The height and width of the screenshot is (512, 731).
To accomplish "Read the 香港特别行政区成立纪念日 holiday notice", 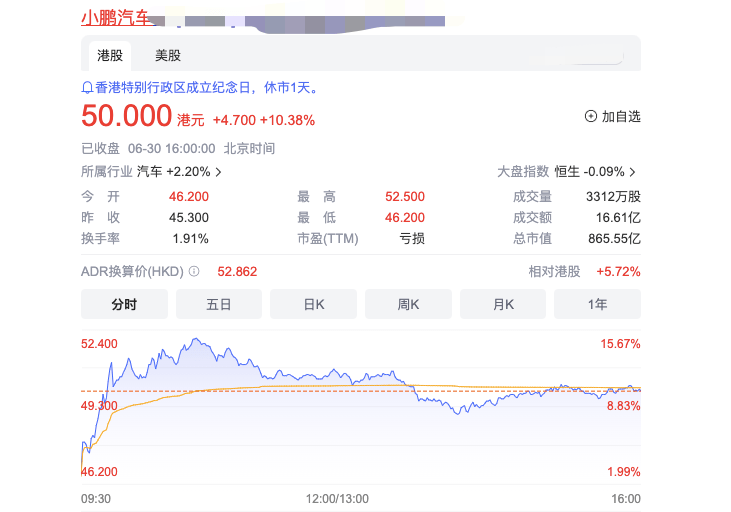I will point(207,88).
